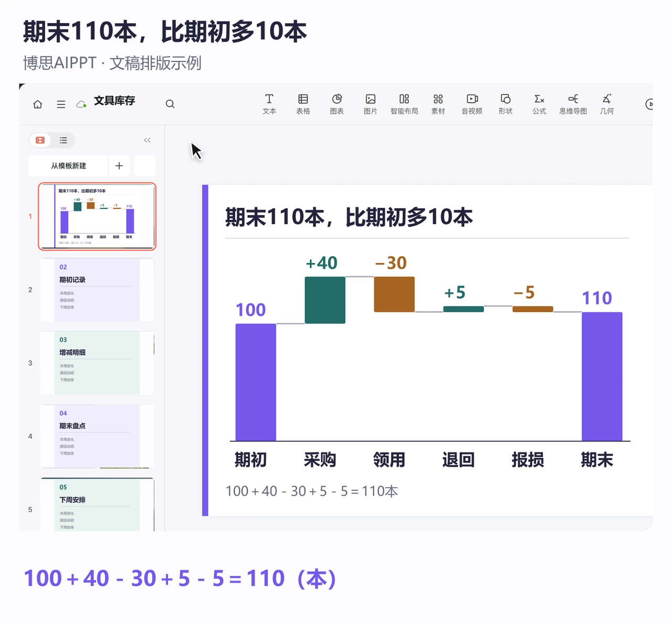Click the 采购 axis label
The width and height of the screenshot is (672, 624).
click(320, 460)
